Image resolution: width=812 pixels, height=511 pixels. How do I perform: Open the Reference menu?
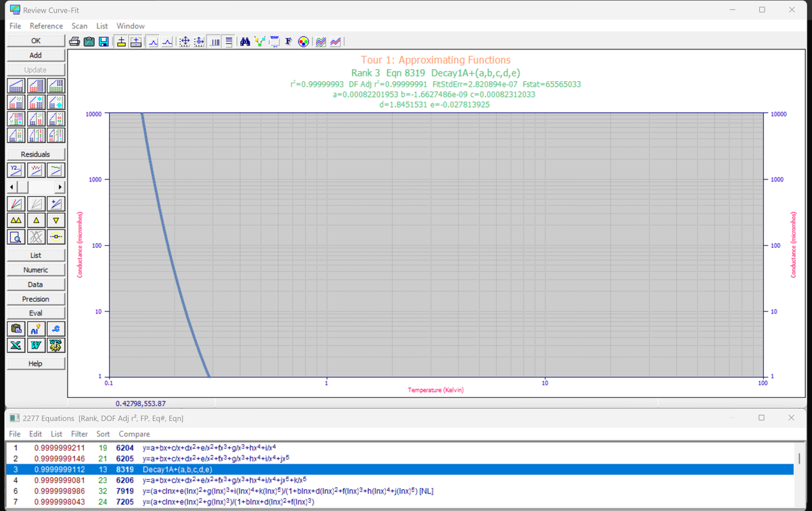pyautogui.click(x=46, y=26)
